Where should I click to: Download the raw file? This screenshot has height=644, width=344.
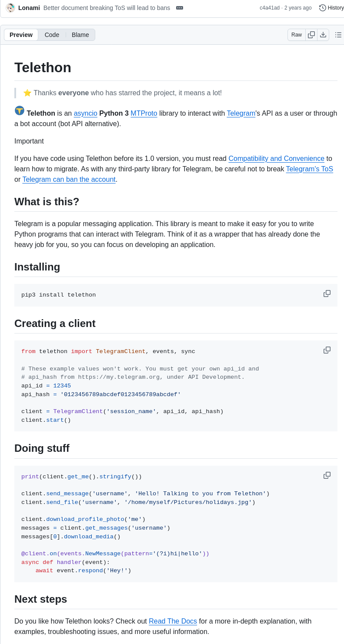[x=323, y=35]
